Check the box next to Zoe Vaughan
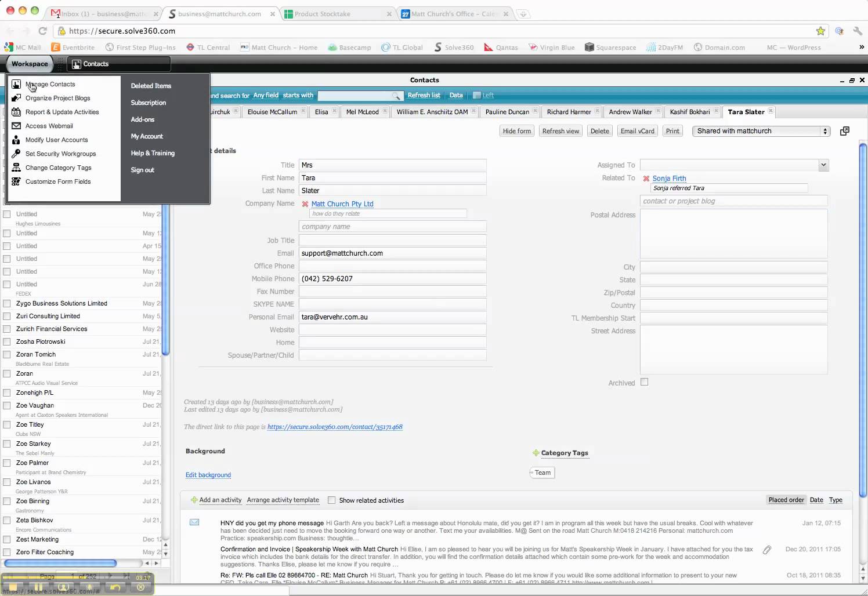 pos(7,406)
